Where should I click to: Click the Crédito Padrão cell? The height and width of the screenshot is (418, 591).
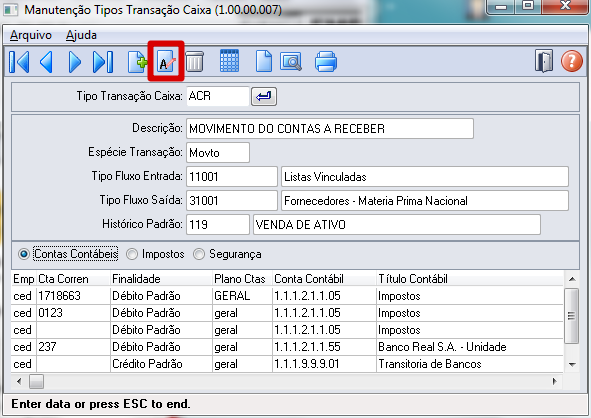tap(161, 364)
